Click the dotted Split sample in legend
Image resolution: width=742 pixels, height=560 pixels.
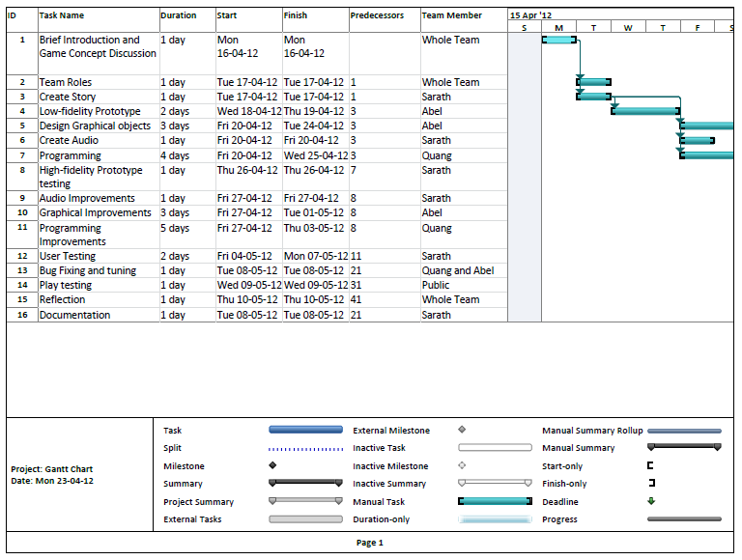click(x=305, y=449)
